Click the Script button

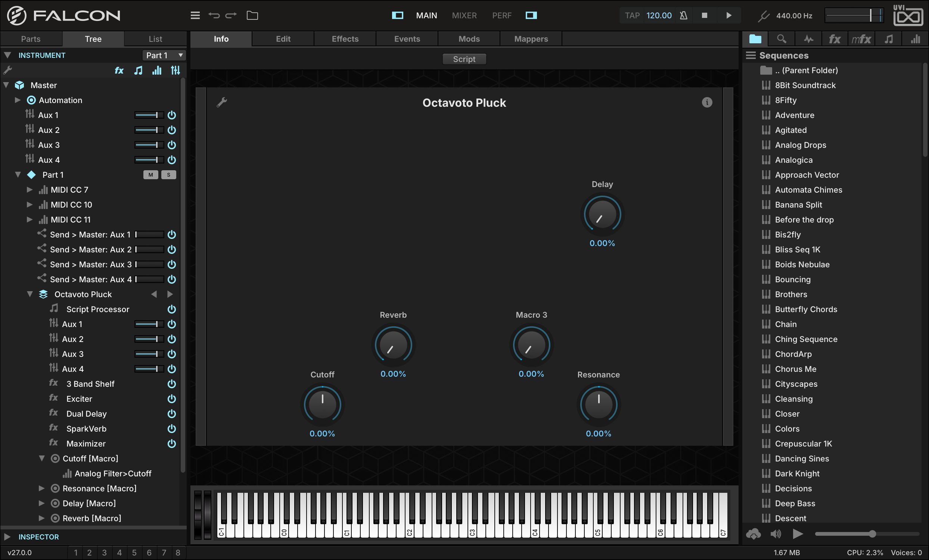[464, 59]
